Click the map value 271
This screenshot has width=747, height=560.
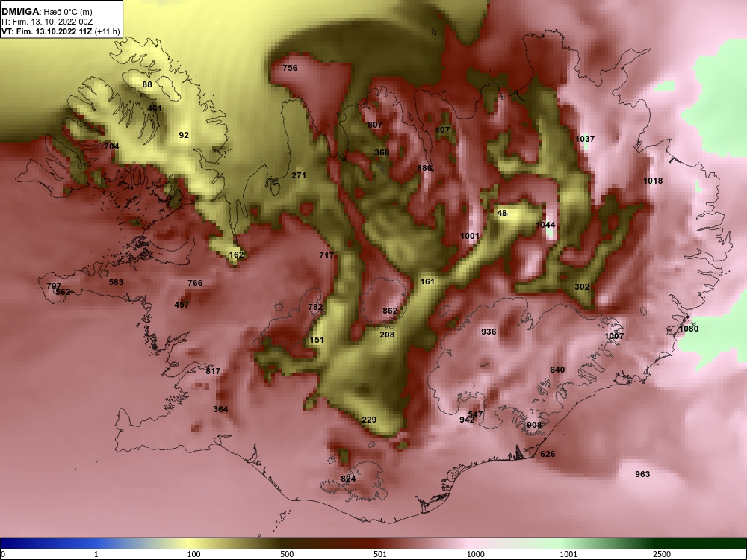[299, 175]
